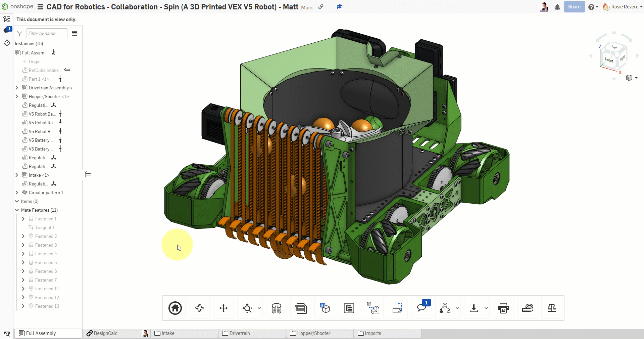
Task: Open the Rosie Revere account menu
Action: point(624,7)
